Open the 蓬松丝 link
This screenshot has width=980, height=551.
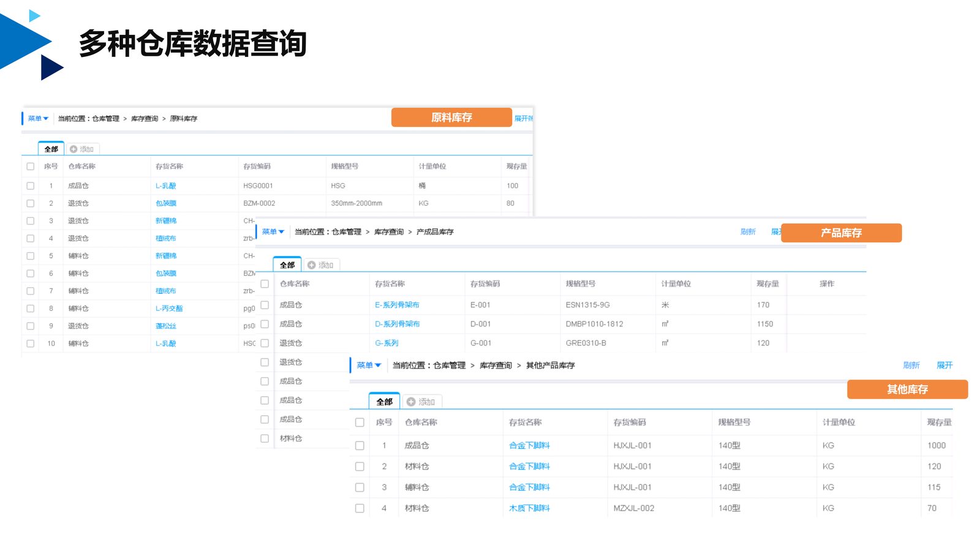click(x=165, y=326)
